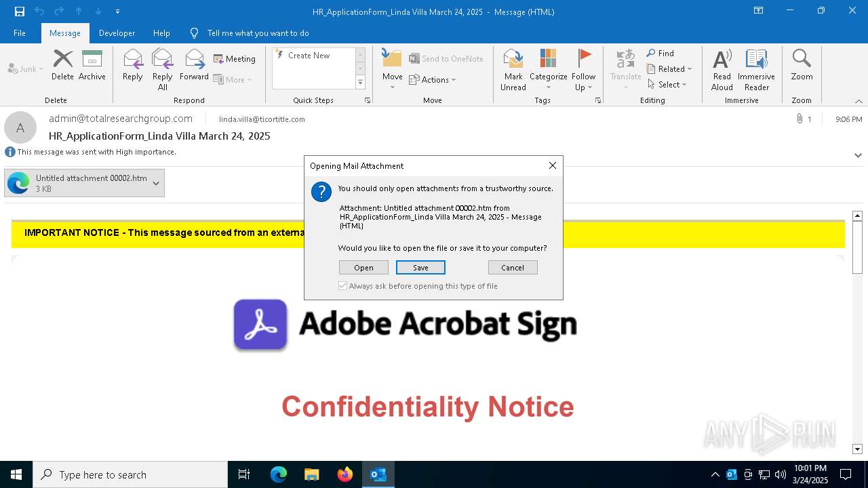Open the Untitled attachment 00002.htm file

(x=78, y=183)
